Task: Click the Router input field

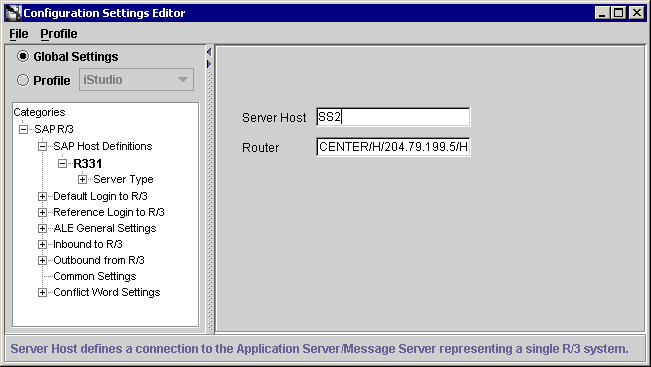Action: [393, 147]
